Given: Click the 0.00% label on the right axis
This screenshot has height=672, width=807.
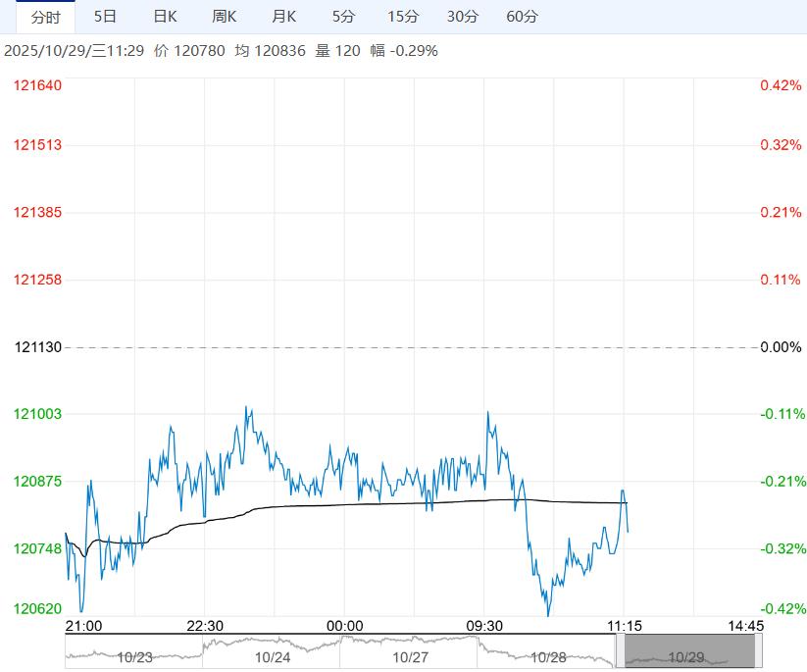Looking at the screenshot, I should pos(781,347).
